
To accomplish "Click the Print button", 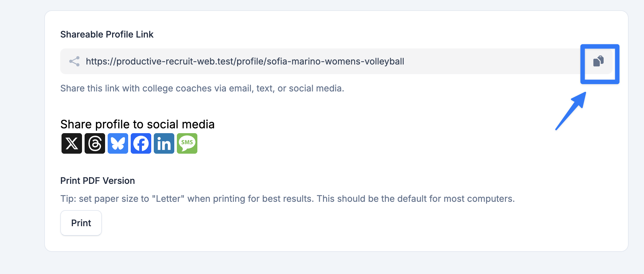I will [81, 223].
